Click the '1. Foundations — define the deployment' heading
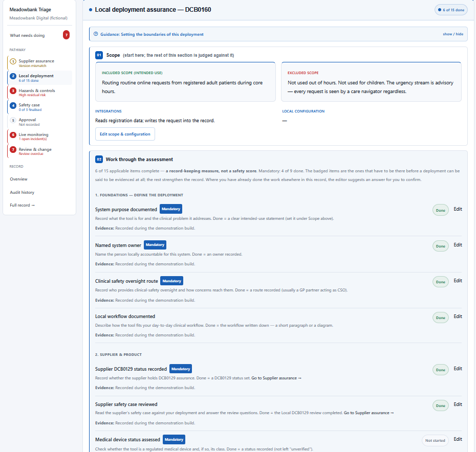Viewport: 476px width, 452px height. [139, 195]
